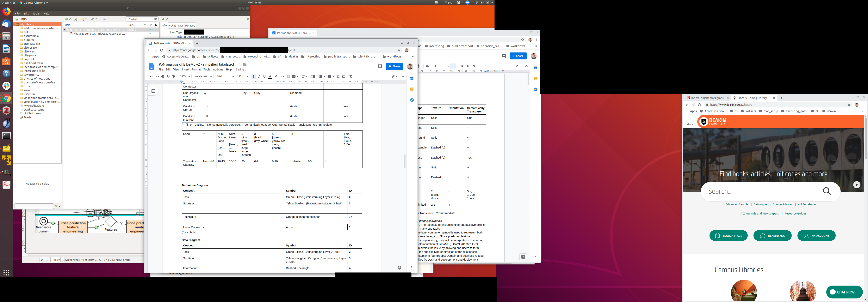
Task: Open the Google Scholar library link
Action: pyautogui.click(x=782, y=204)
